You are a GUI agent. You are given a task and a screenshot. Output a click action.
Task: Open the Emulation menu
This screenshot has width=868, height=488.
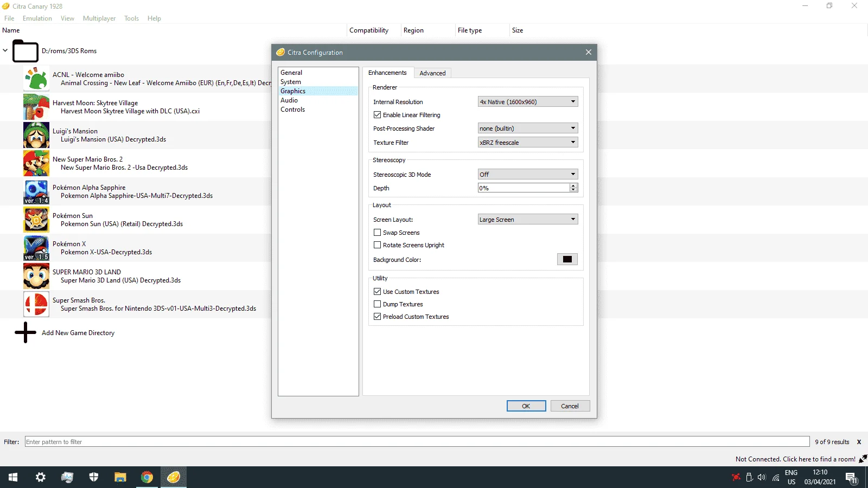(x=37, y=18)
